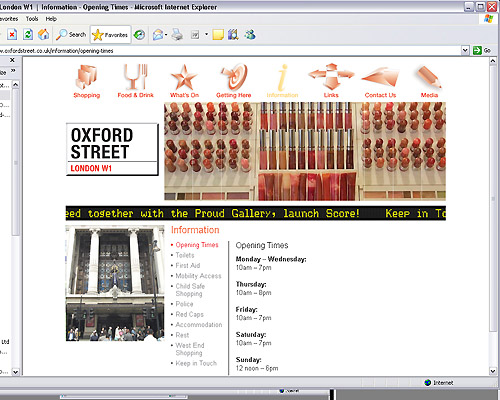Click the Edit page icon
Screen dimensions: 500x400
(x=195, y=35)
